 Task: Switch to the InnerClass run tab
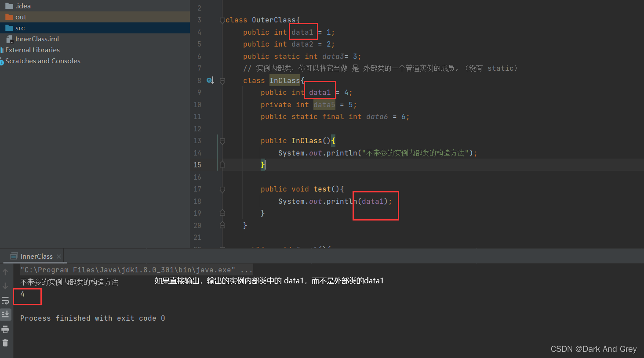coord(36,256)
